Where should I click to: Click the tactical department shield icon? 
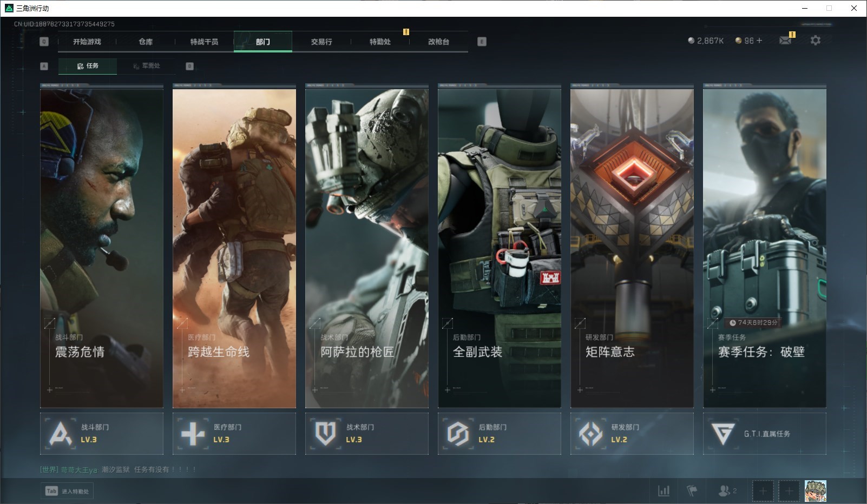tap(325, 434)
